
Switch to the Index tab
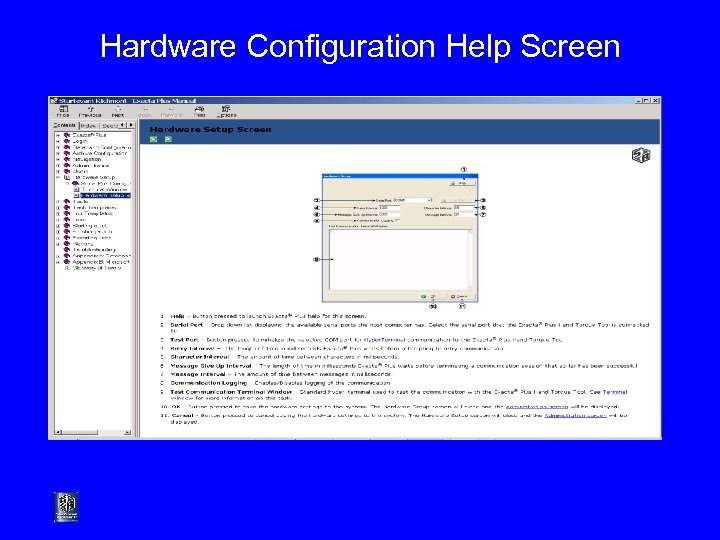[88, 126]
